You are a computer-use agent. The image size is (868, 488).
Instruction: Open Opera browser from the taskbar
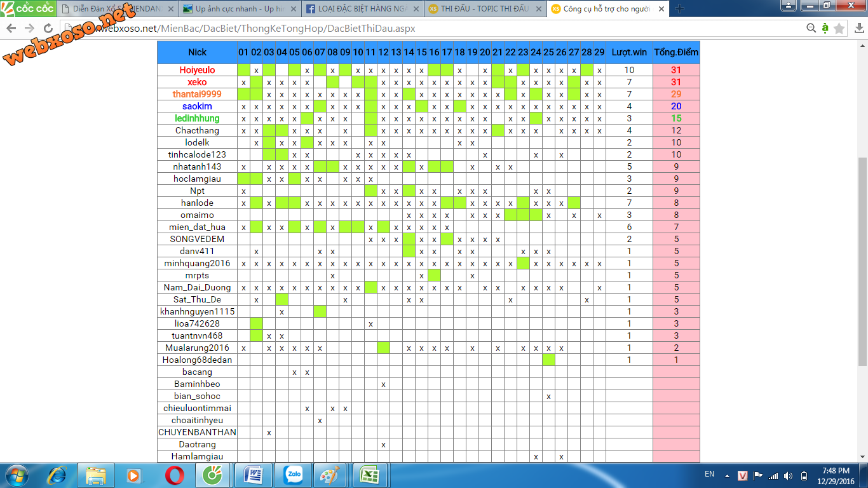(175, 475)
